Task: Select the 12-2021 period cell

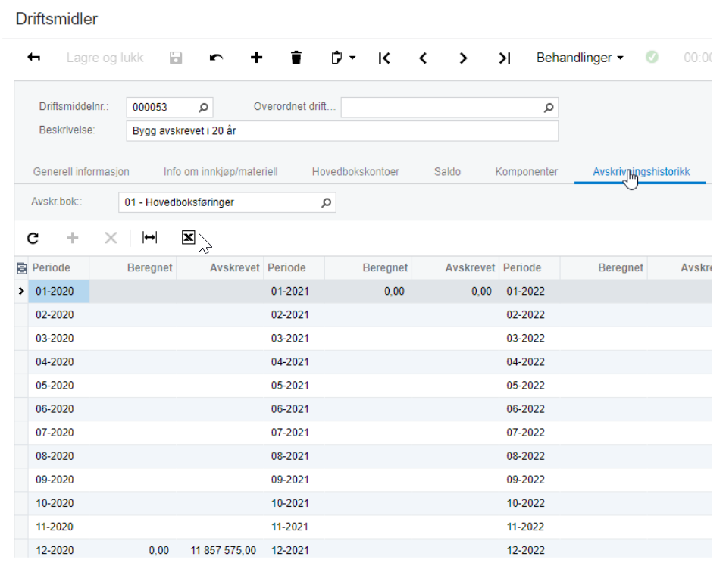Action: coord(294,550)
